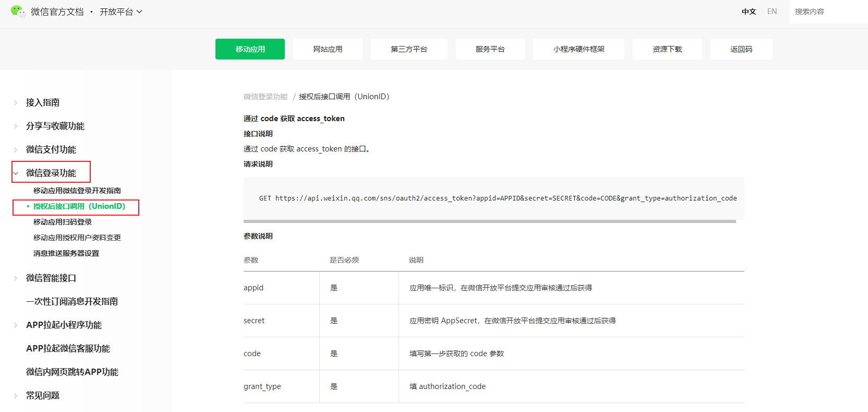
Task: Click the 是否必须 column header
Action: (x=344, y=260)
